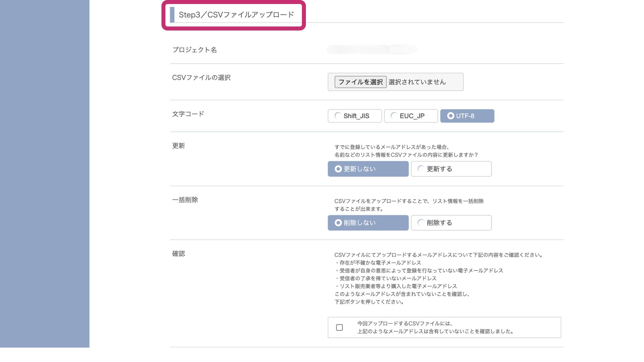Click the CSVファイルの選択 label

201,78
